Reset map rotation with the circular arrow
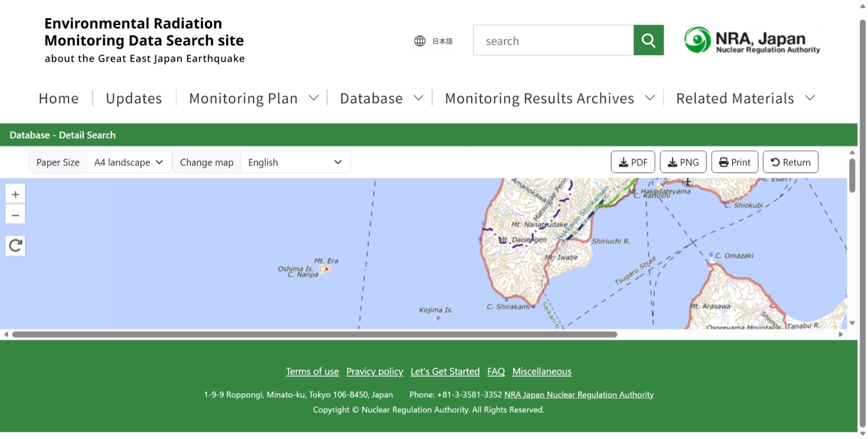868x439 pixels. pyautogui.click(x=15, y=246)
